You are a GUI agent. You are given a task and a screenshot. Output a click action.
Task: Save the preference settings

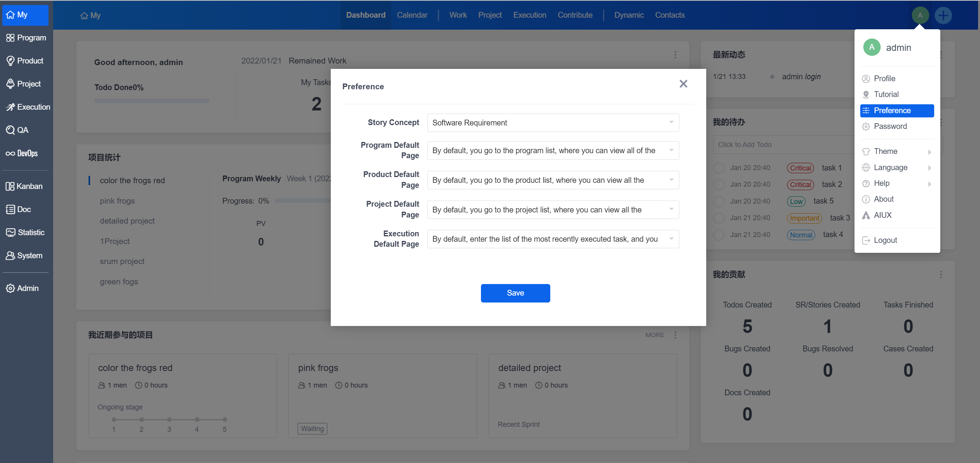(x=515, y=293)
